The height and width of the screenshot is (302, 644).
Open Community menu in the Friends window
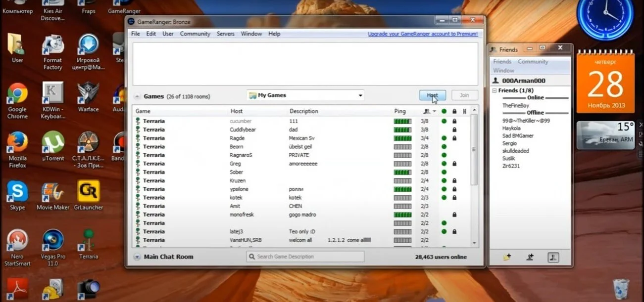point(533,62)
